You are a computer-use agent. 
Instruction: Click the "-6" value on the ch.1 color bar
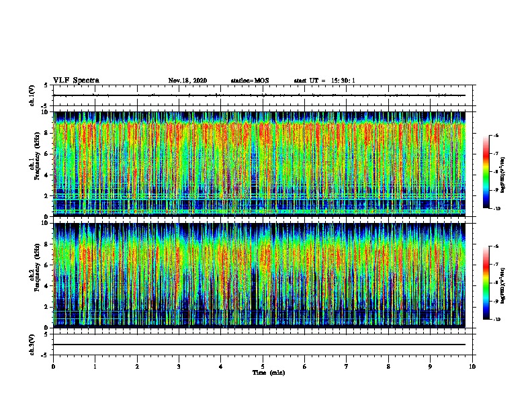(x=496, y=135)
